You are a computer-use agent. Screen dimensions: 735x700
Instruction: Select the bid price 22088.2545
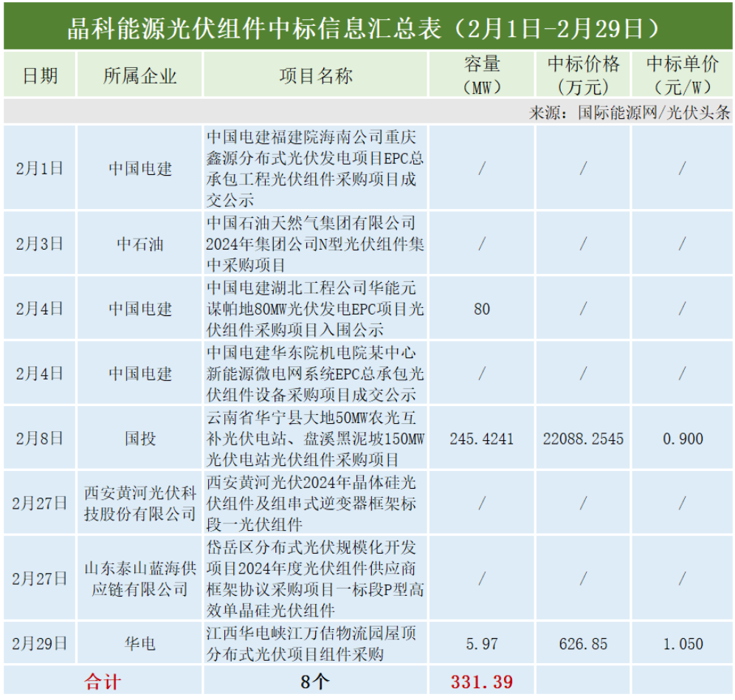pyautogui.click(x=583, y=439)
